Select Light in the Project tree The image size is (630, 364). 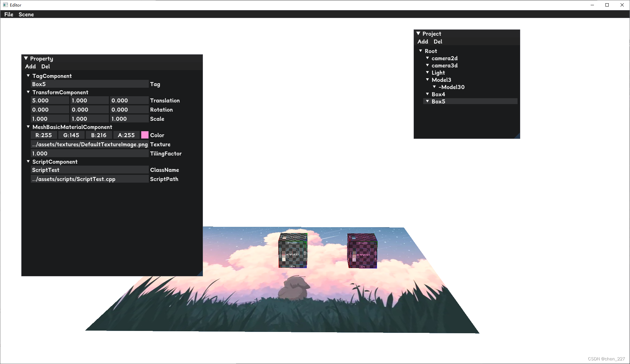click(x=438, y=73)
